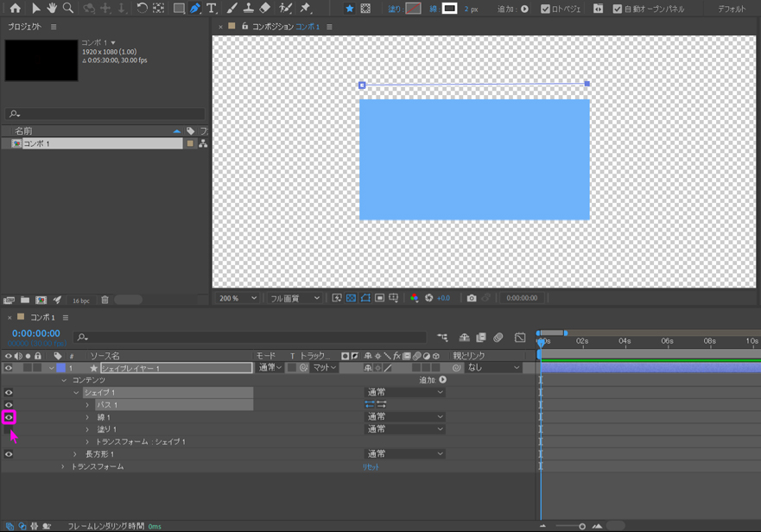This screenshot has width=761, height=532.
Task: Select the Type tool
Action: [x=212, y=9]
